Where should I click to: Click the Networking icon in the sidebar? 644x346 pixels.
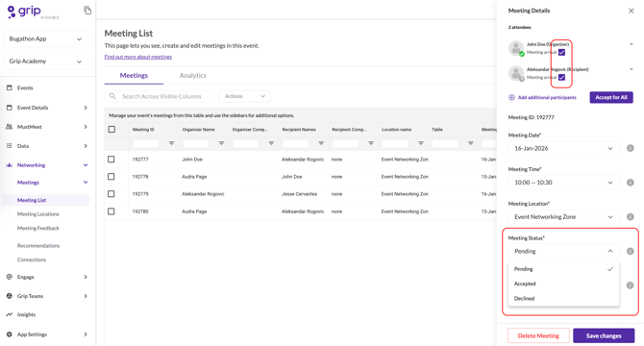[10, 165]
